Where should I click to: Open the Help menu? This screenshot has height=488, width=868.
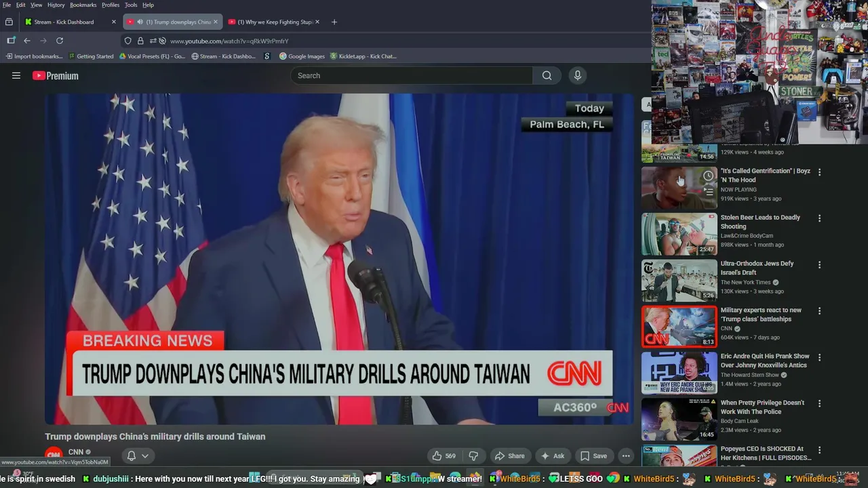point(148,5)
